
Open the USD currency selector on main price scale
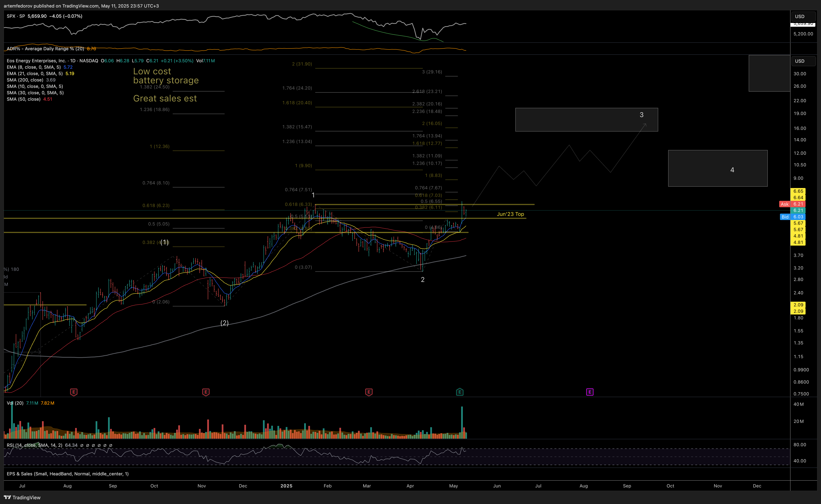803,61
